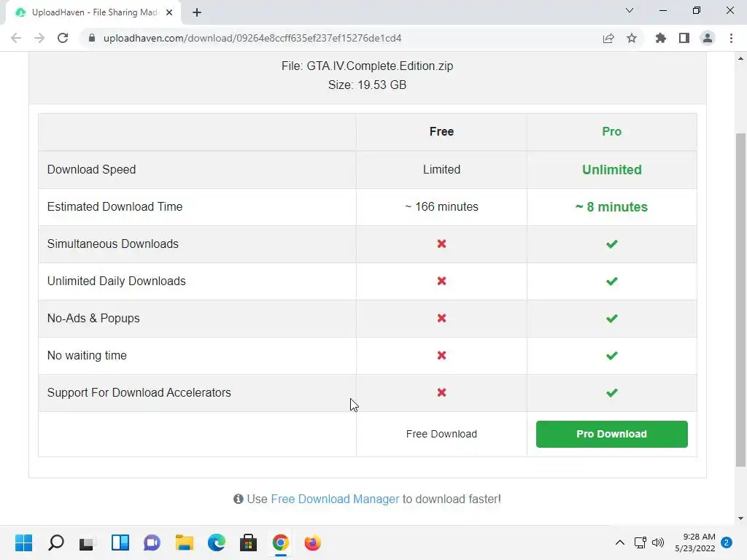This screenshot has height=560, width=747.
Task: Click the green Pro Download button
Action: [612, 434]
